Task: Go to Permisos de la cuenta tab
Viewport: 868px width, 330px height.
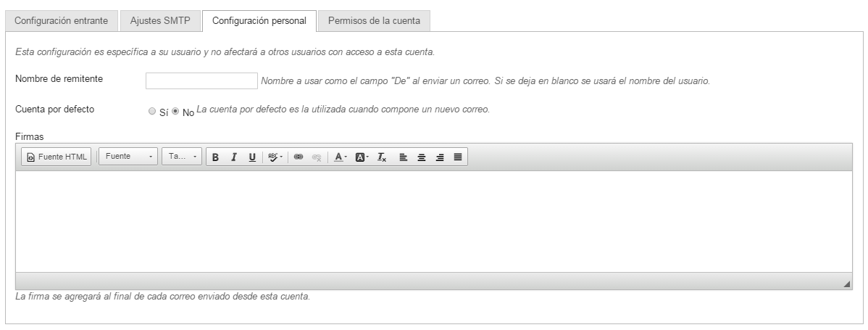Action: [374, 20]
